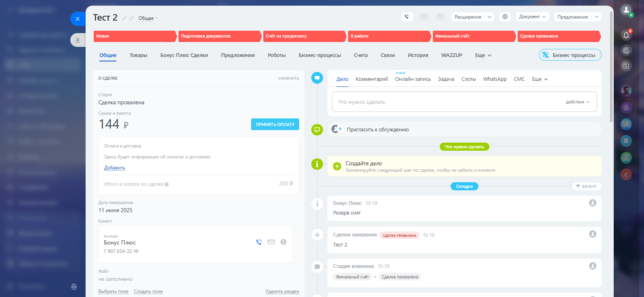Open the Документ dropdown
Viewport: 644px width, 297px height.
532,17
